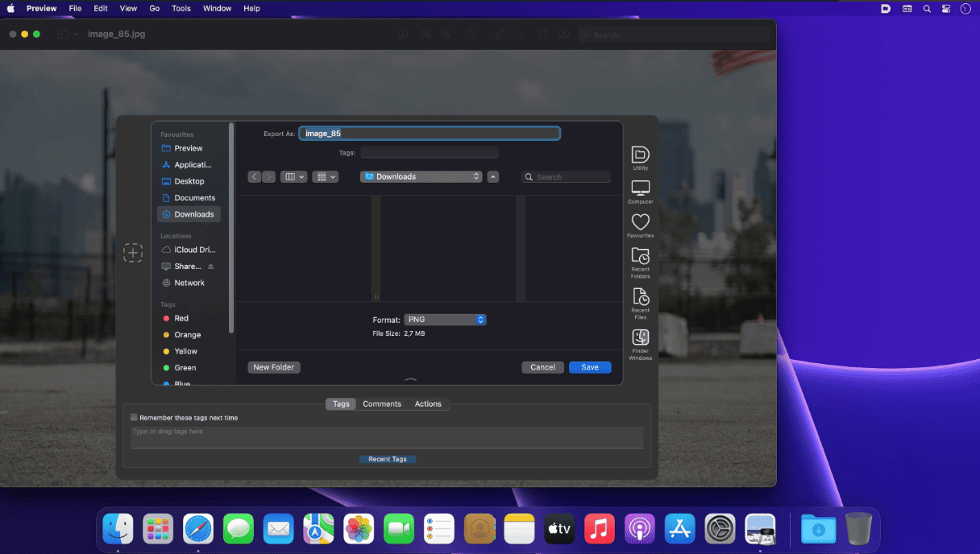Click the 'Type or drag tags here' field
The width and height of the screenshot is (980, 554).
(387, 437)
